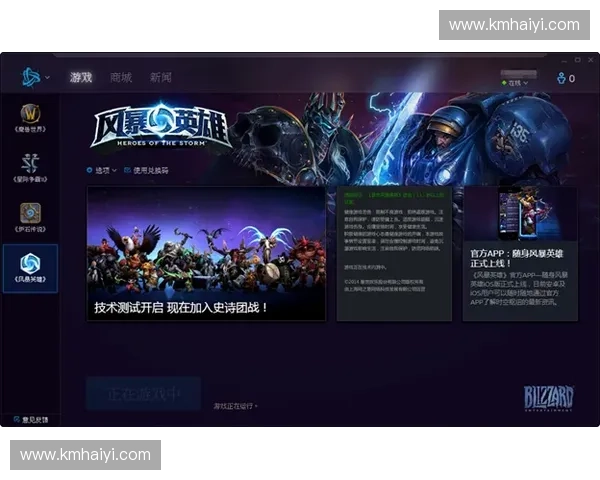
Task: Open the friends list icon
Action: (x=563, y=78)
